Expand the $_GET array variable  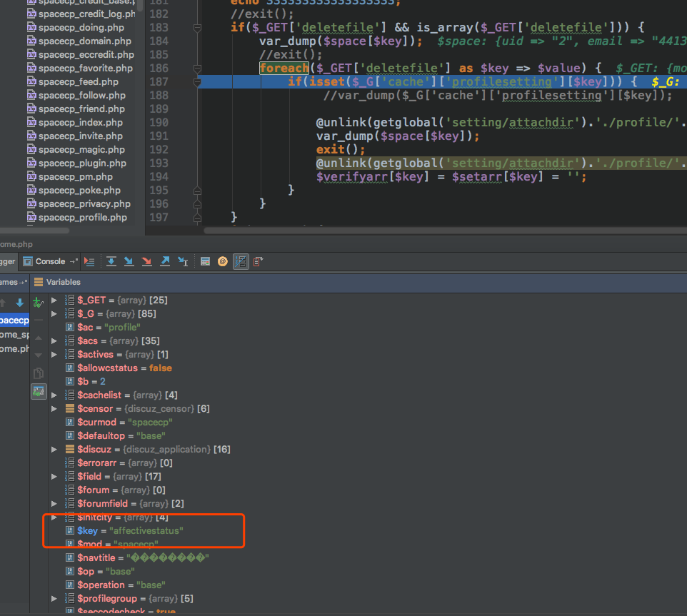54,301
